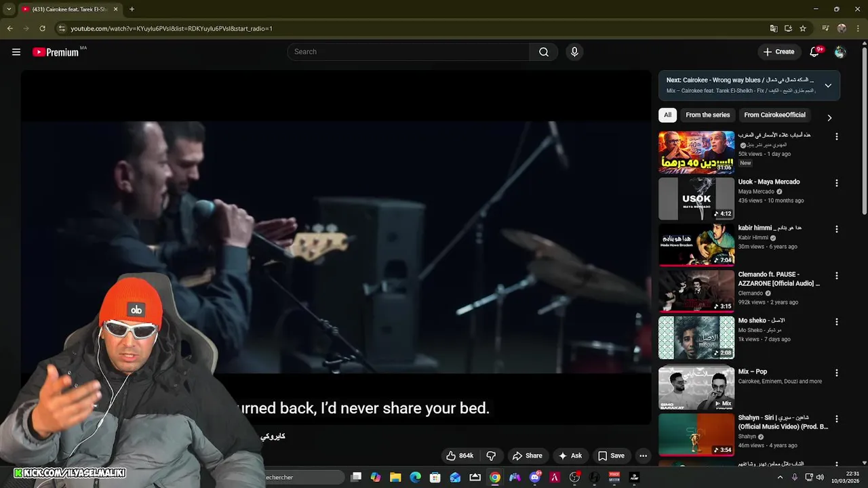Open Chrome profile avatar
The height and width of the screenshot is (488, 868).
842,28
